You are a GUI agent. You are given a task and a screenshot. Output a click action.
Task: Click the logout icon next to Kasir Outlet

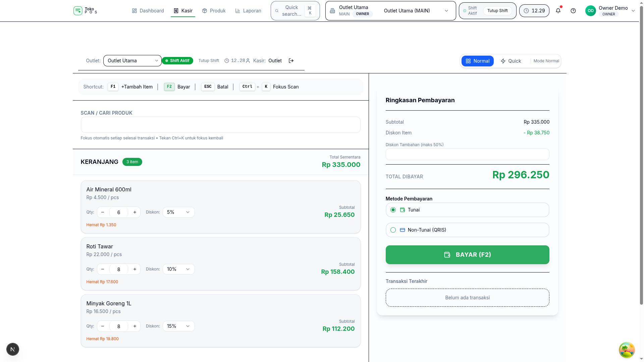tap(291, 61)
